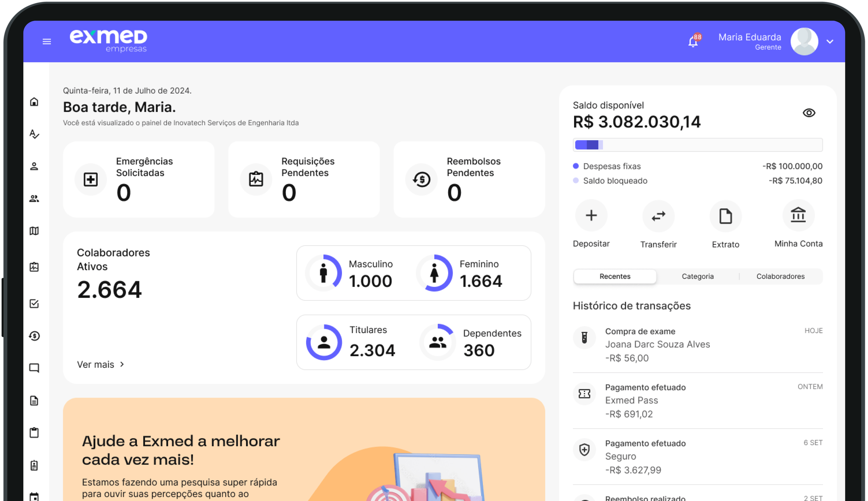Click the Titulares ring icon
This screenshot has width=868, height=501.
(324, 342)
